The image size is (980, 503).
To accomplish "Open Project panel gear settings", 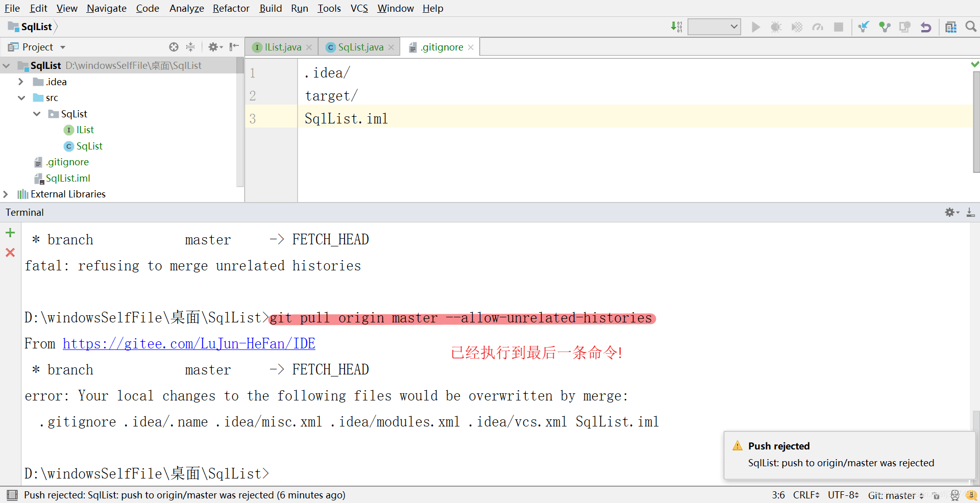I will point(215,47).
